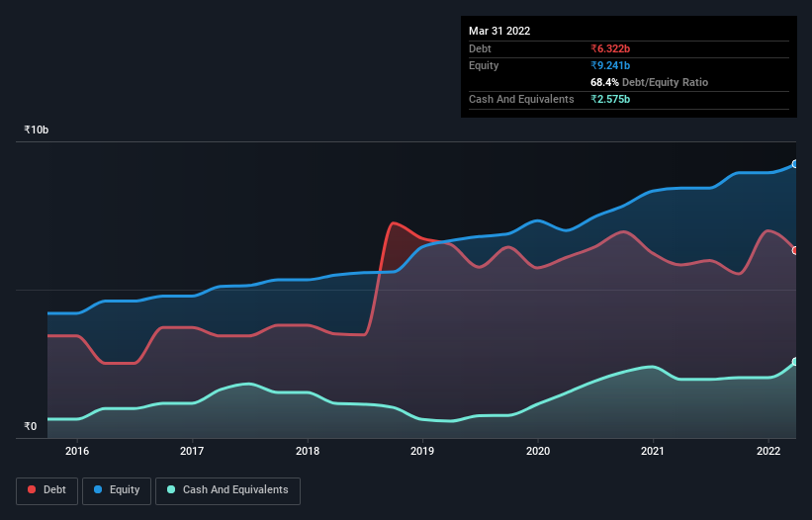Toggle the Debt legend button
This screenshot has width=812, height=520.
tap(46, 490)
